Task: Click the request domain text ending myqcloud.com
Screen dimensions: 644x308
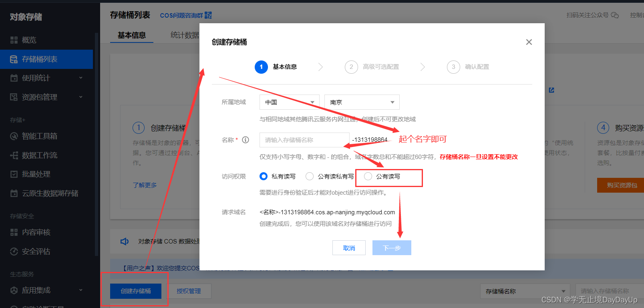Action: pos(327,212)
